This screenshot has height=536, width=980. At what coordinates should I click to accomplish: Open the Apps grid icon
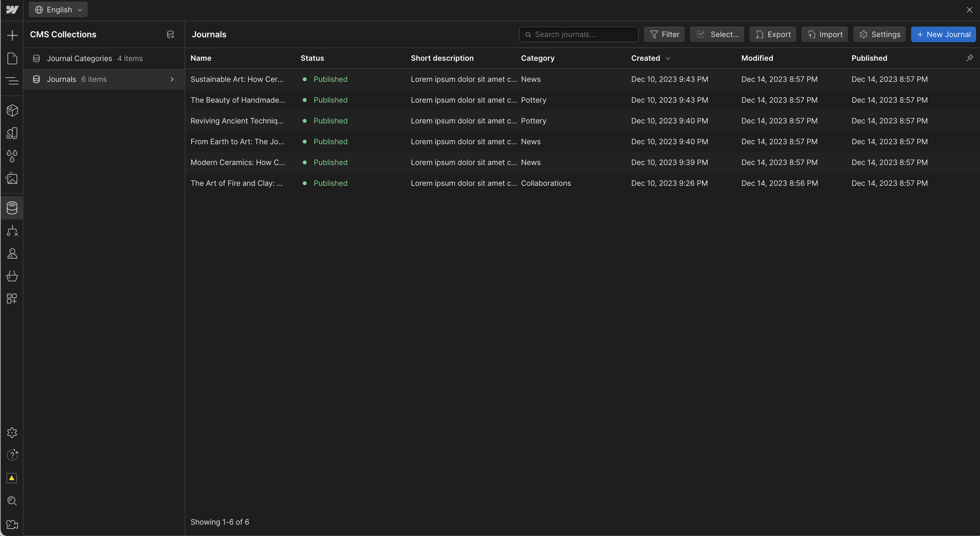coord(12,299)
